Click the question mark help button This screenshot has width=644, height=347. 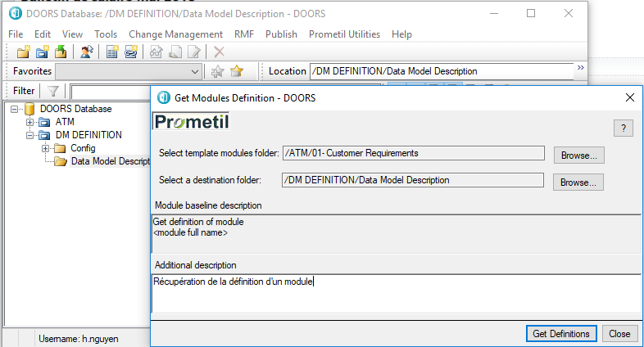(624, 128)
